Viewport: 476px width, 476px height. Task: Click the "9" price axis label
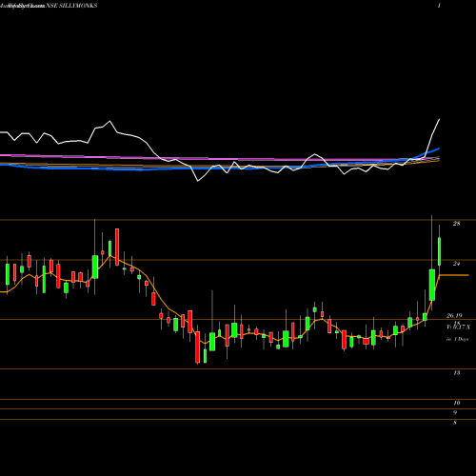point(455,413)
